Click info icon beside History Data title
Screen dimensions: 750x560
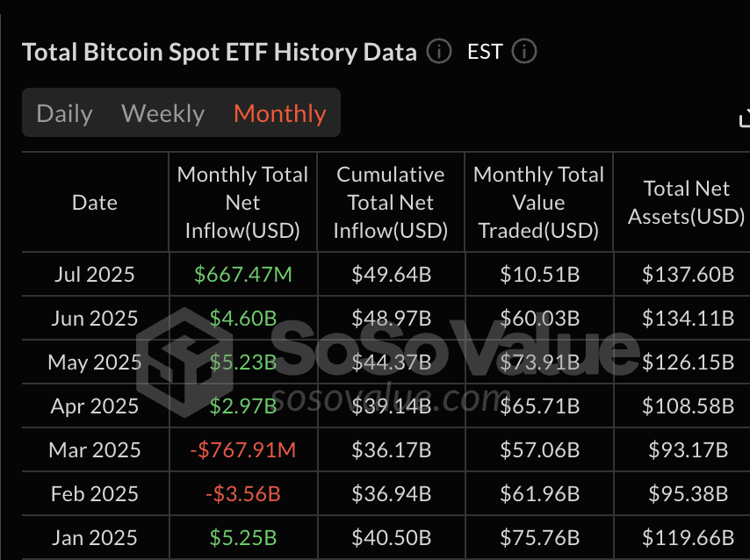coord(438,52)
